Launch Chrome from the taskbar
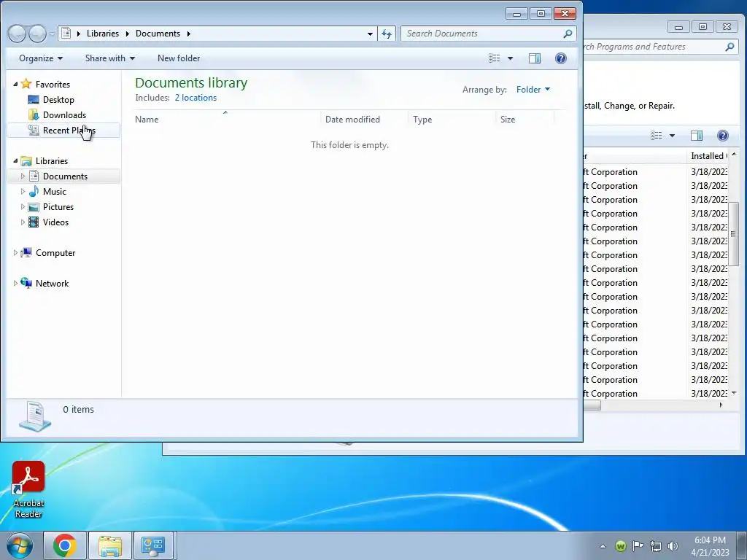 [65, 545]
